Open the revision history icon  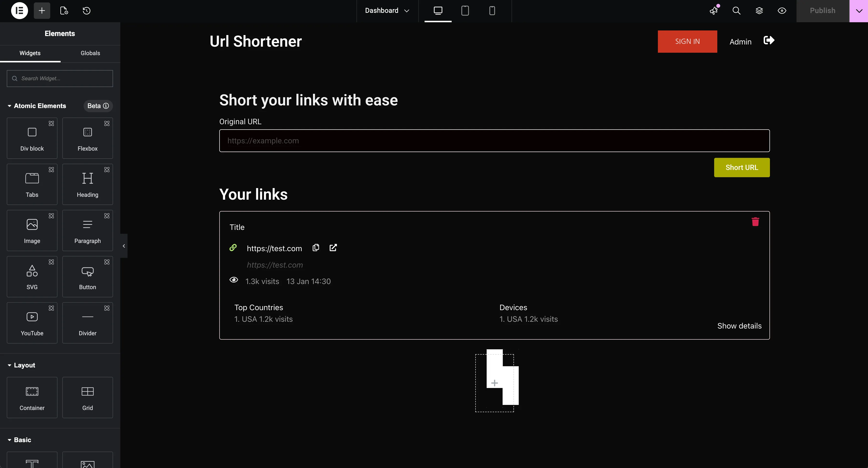click(87, 10)
